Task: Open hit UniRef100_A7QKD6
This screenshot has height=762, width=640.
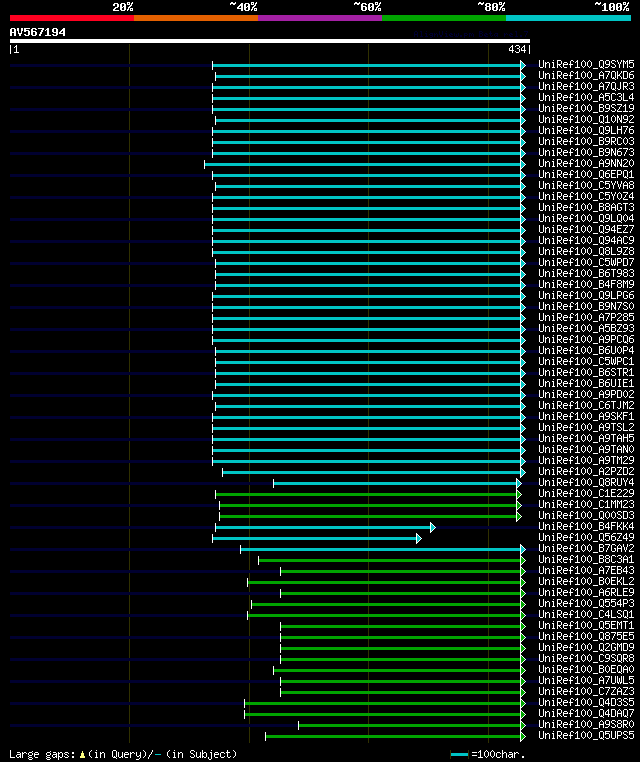Action: click(x=586, y=75)
